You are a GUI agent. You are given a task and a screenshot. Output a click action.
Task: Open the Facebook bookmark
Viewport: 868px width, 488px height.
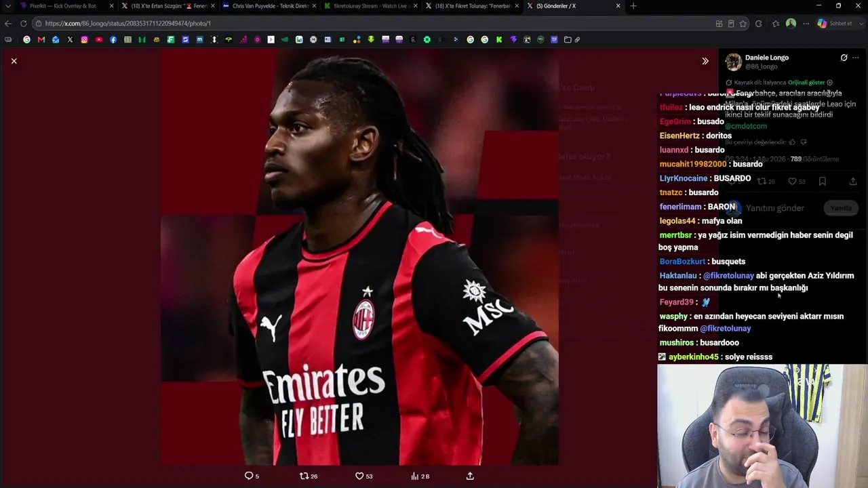pos(113,40)
